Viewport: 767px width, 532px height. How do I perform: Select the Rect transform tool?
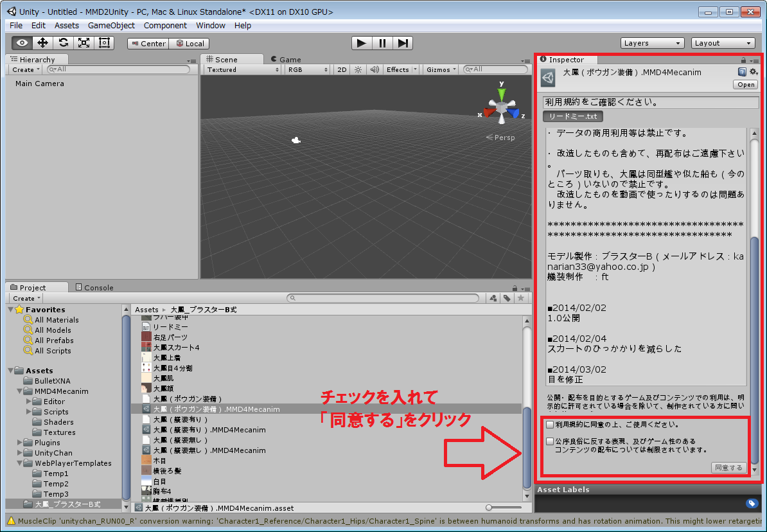pyautogui.click(x=104, y=43)
